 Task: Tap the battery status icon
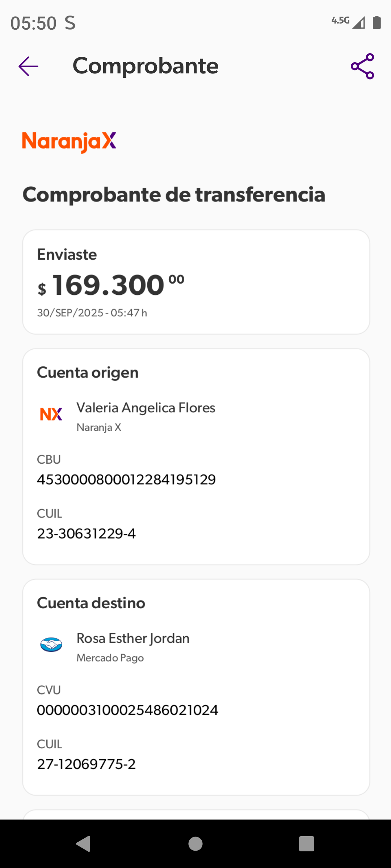pyautogui.click(x=377, y=22)
